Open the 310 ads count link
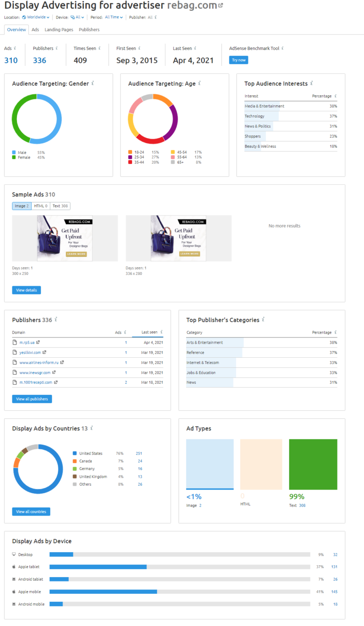This screenshot has width=364, height=626. coord(11,60)
